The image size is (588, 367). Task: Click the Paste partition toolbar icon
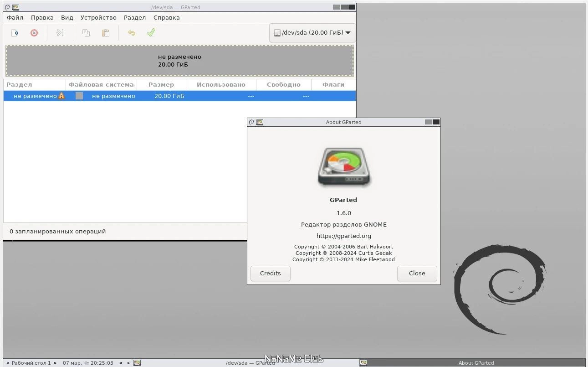(x=105, y=33)
